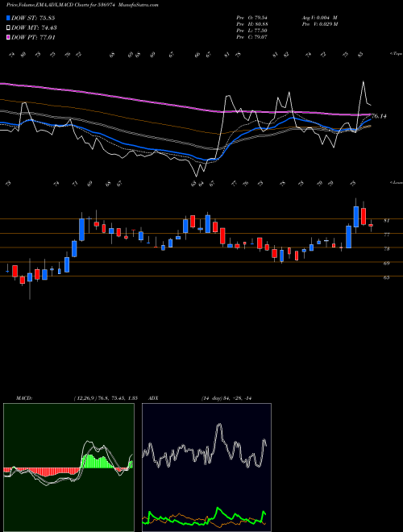Click the ADX panel heading
Viewport: 403px width, 532px height.
(153, 398)
